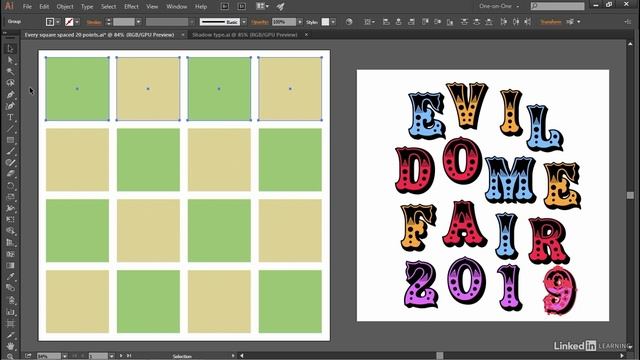Screen dimensions: 640x360
Task: Select the Curvature tool
Action: click(x=10, y=106)
